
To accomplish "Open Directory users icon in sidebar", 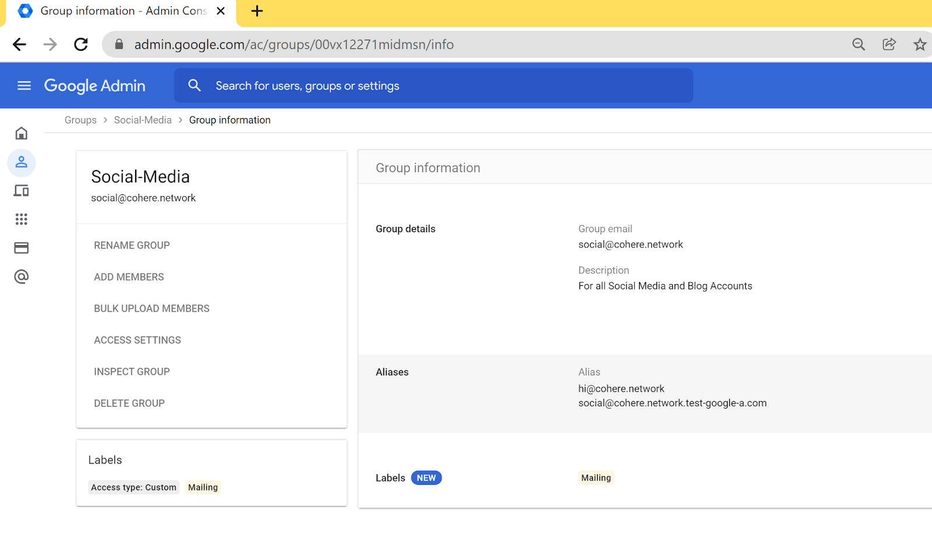I will click(x=22, y=162).
